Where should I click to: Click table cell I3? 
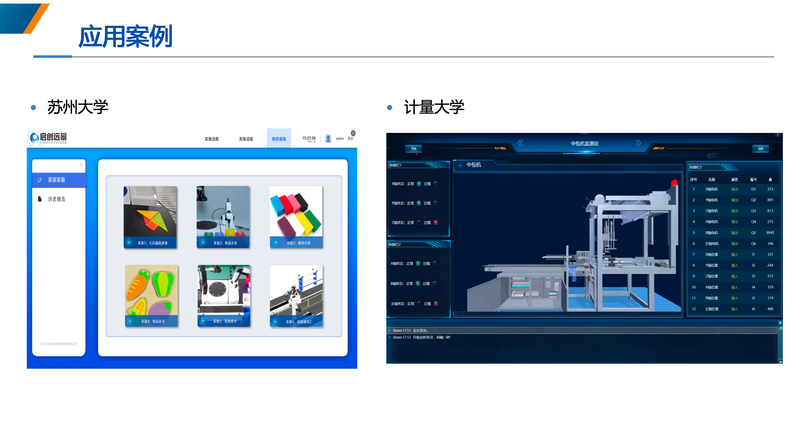(753, 276)
